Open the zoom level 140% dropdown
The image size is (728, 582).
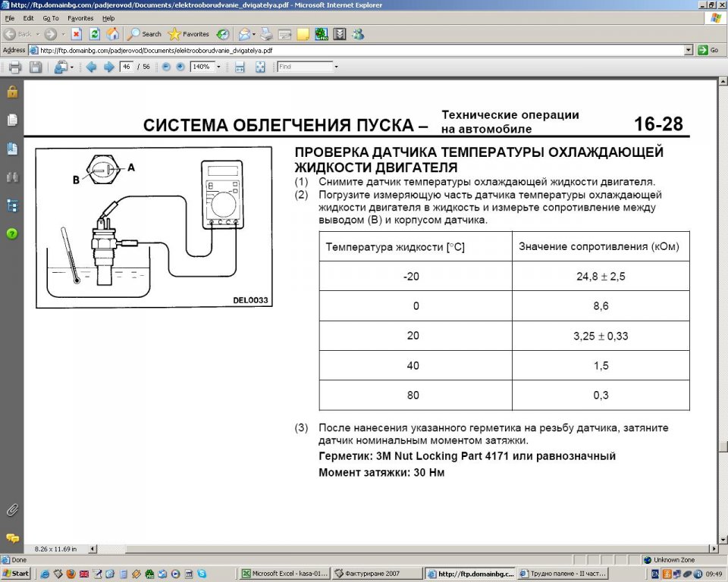click(x=219, y=67)
